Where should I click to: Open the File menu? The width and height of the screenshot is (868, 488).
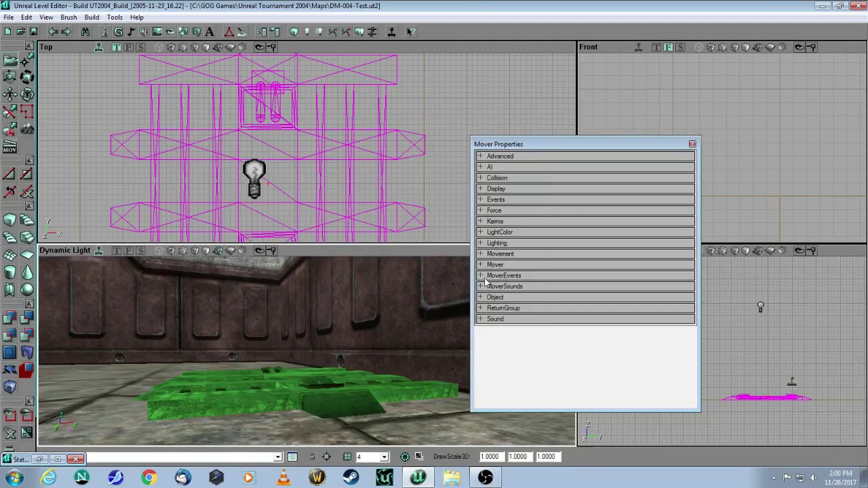[9, 17]
